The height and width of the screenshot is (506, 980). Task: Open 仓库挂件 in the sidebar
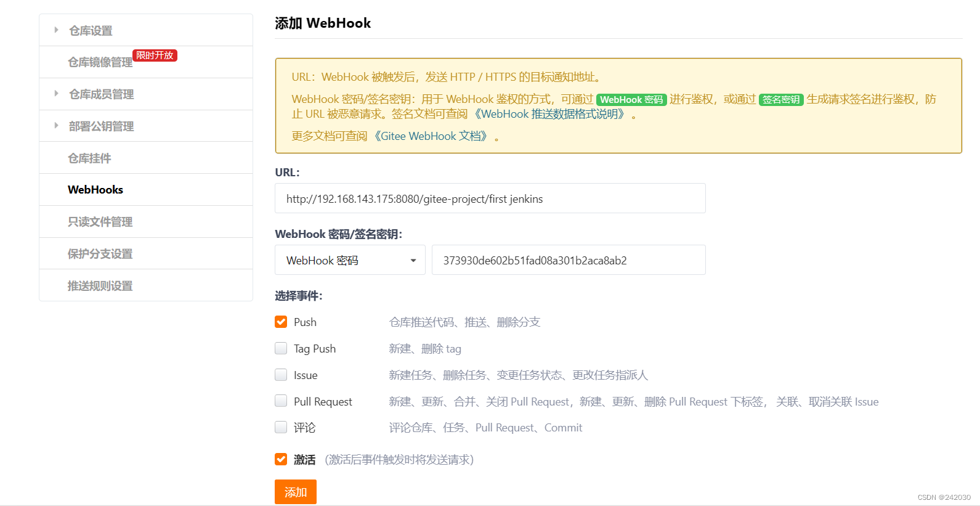point(89,158)
